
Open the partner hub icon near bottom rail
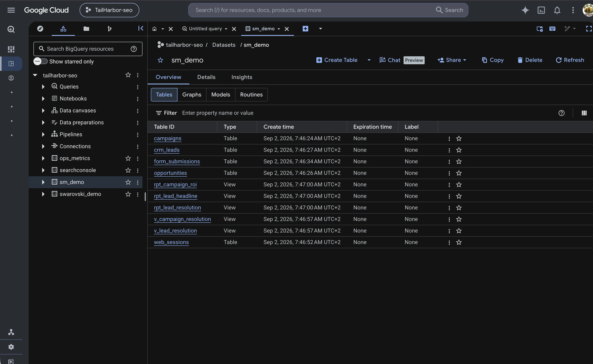11,332
